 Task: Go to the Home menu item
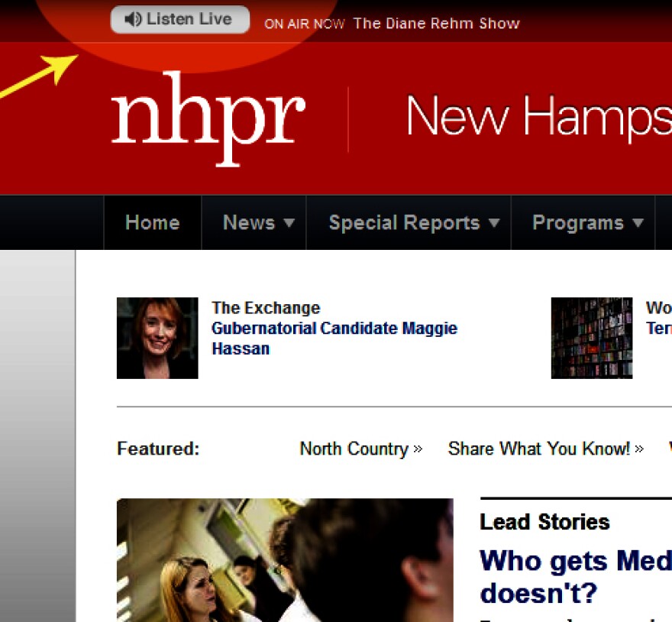(153, 222)
